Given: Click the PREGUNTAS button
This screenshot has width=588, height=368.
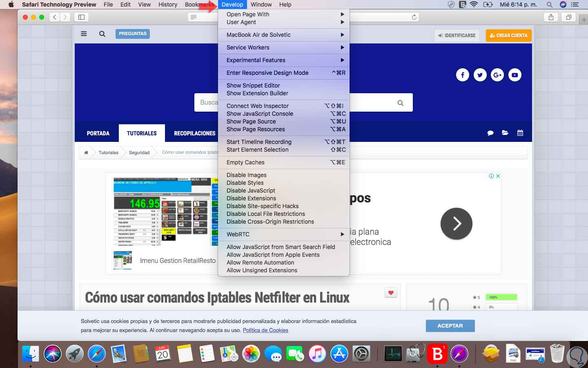Looking at the screenshot, I should (133, 34).
